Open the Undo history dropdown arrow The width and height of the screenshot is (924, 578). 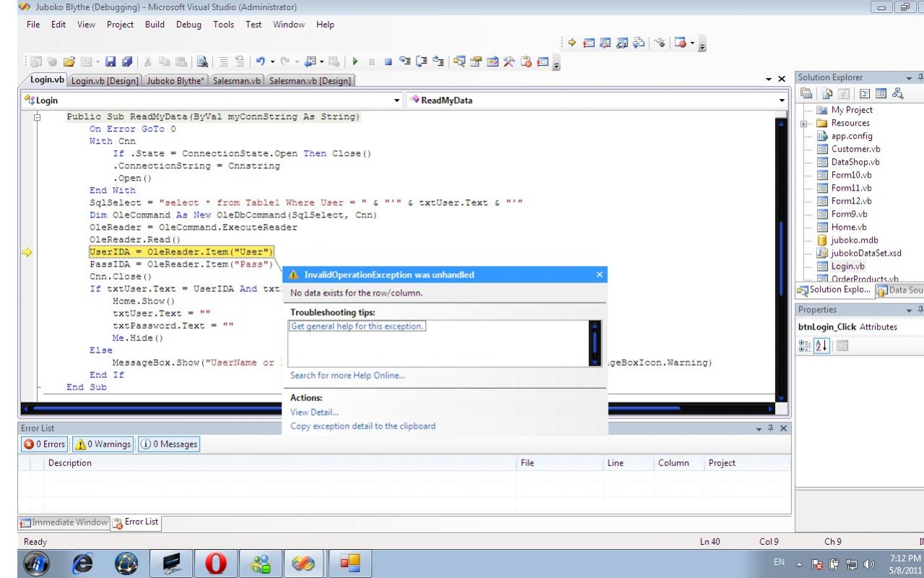click(x=272, y=62)
